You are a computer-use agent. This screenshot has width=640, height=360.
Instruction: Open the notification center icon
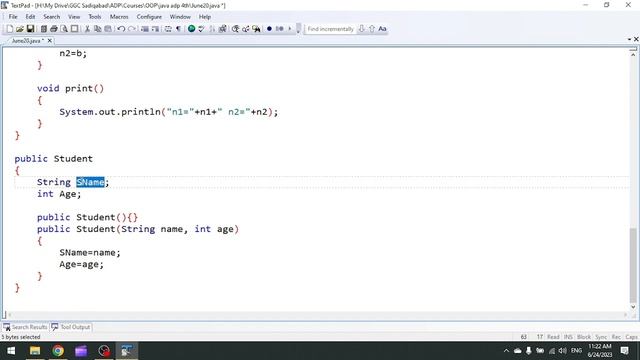pos(624,351)
